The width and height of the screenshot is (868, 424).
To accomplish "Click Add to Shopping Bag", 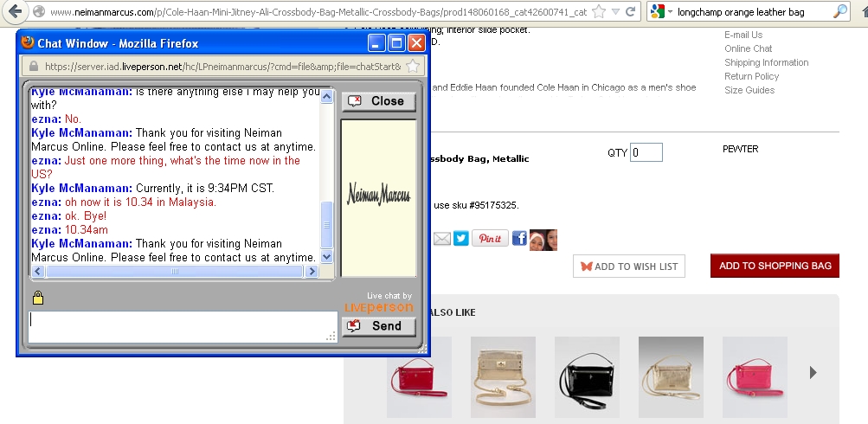I will point(775,266).
